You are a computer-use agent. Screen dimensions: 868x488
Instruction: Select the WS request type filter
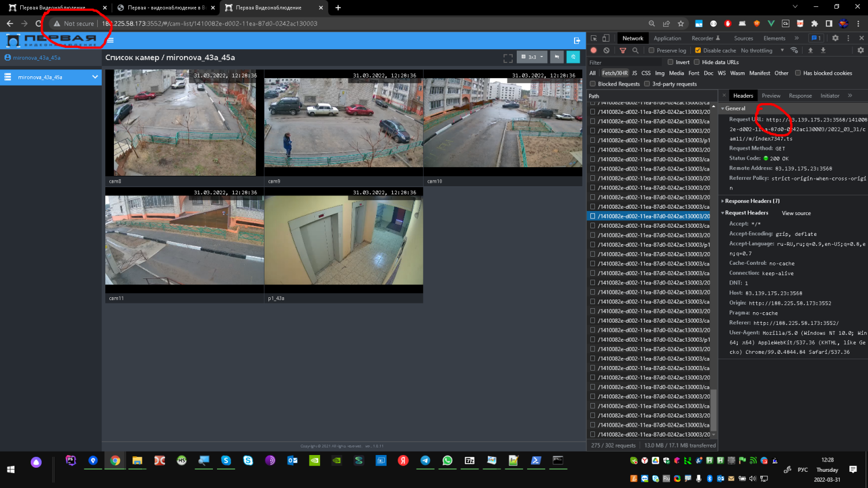tap(722, 73)
